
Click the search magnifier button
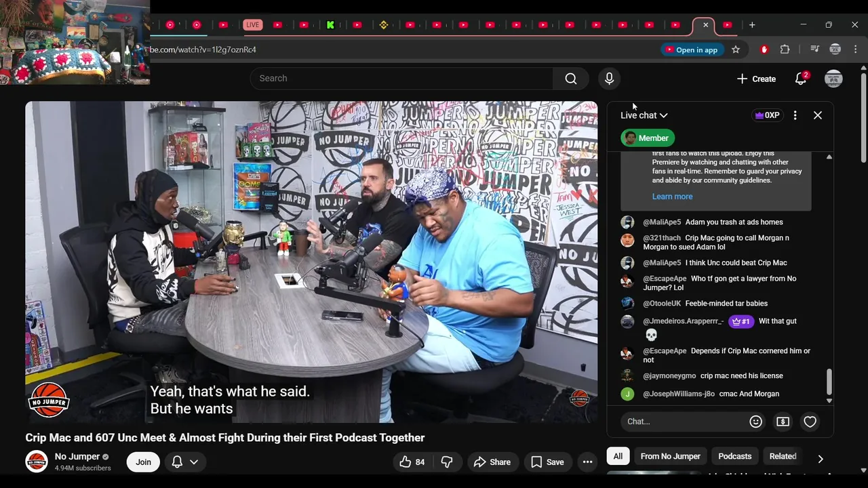(x=571, y=79)
